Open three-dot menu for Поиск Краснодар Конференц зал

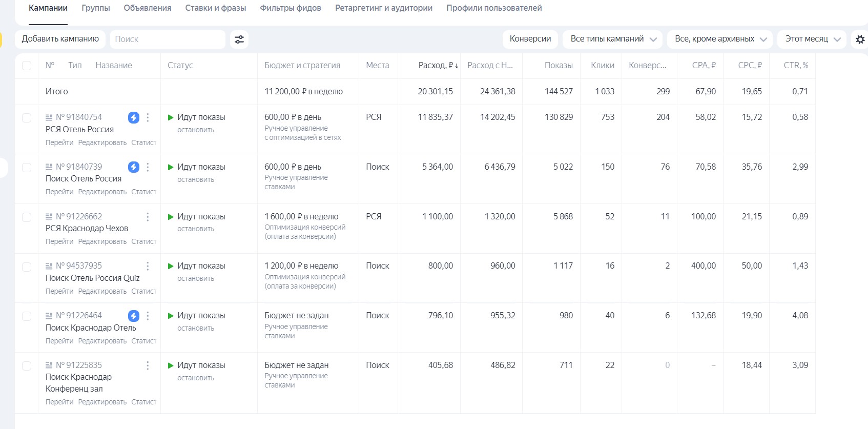point(148,365)
